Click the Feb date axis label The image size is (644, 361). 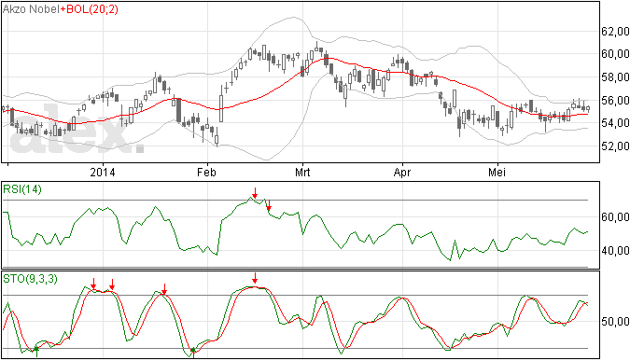[206, 172]
